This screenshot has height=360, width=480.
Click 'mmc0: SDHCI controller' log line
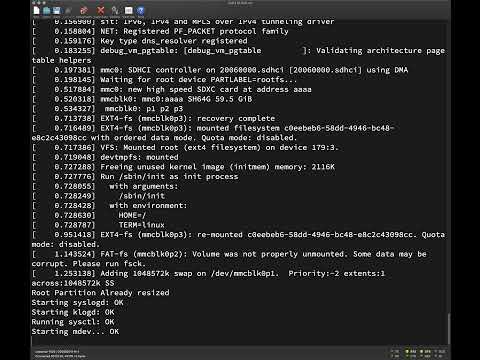click(x=220, y=70)
